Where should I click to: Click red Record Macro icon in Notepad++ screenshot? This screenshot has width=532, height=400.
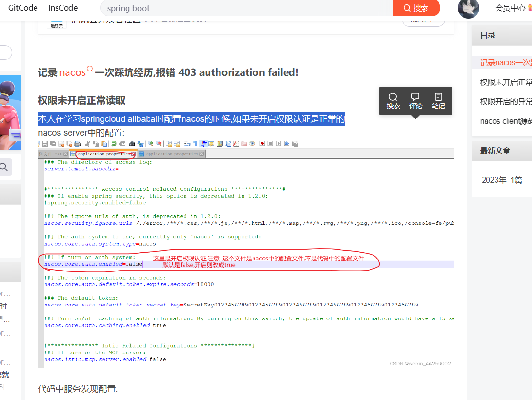click(x=262, y=143)
